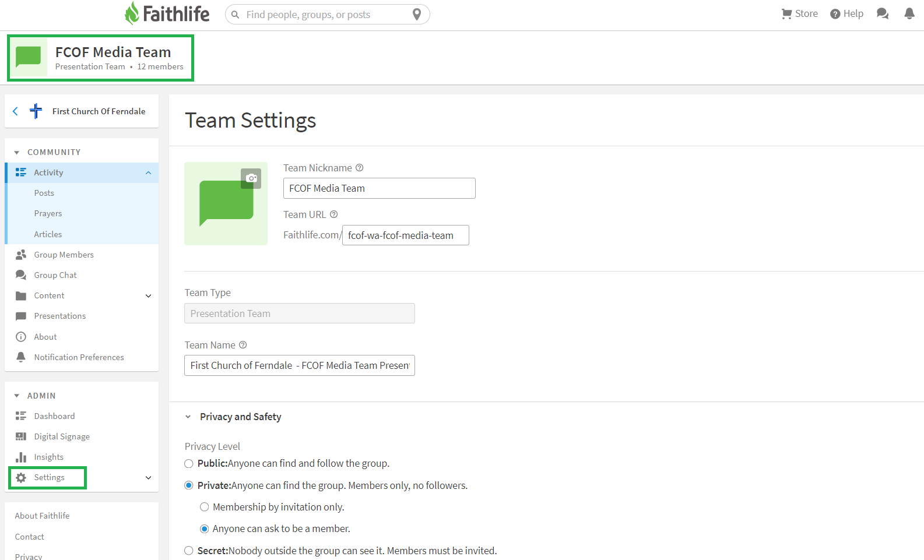Click the About info circle icon
The width and height of the screenshot is (924, 560).
point(21,337)
